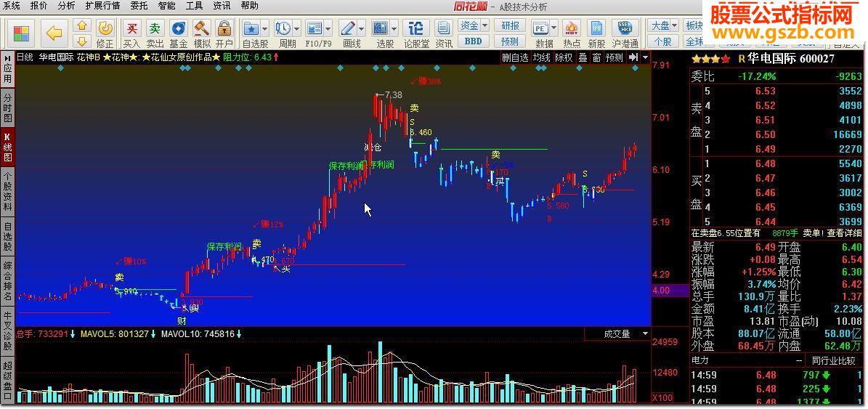868x409 pixels.
Task: Click the jump-to-end arrow icon in chart header
Action: 634,57
